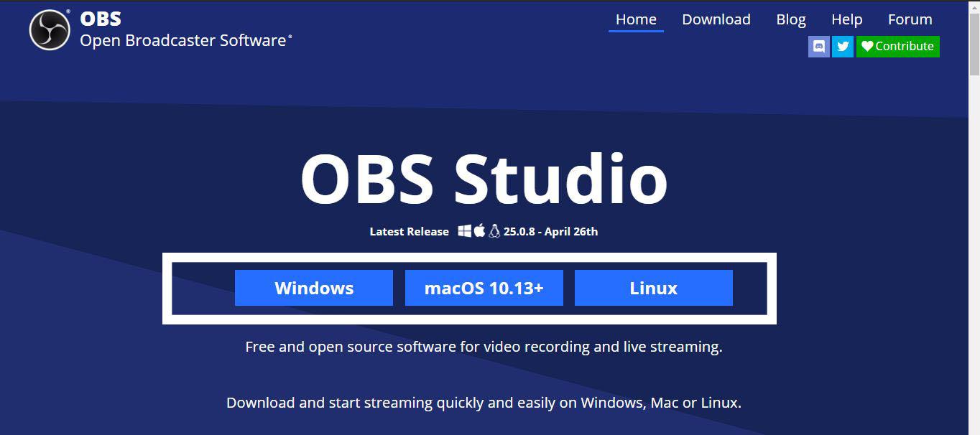Click the OBS logo icon
This screenshot has width=980, height=435.
50,30
